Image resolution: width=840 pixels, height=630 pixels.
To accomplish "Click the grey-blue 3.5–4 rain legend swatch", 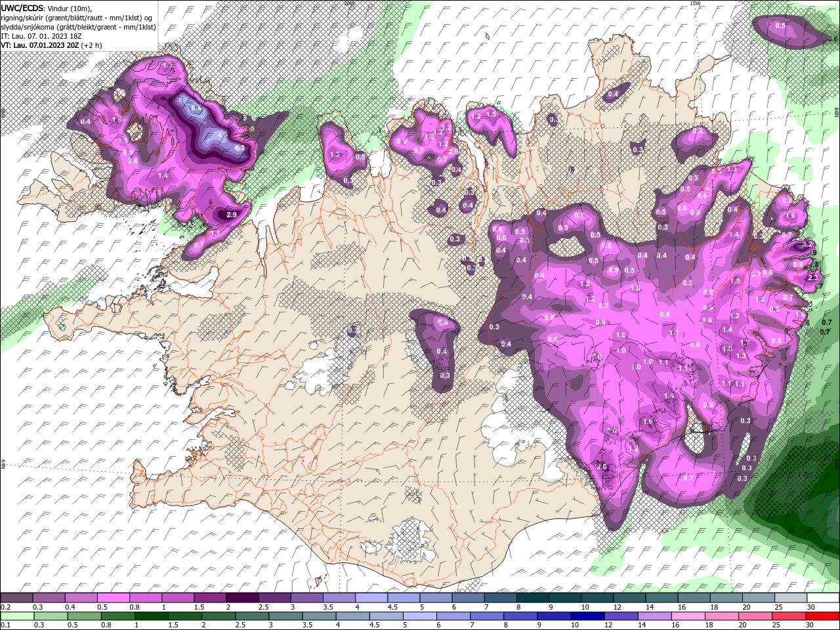I will coord(319,616).
